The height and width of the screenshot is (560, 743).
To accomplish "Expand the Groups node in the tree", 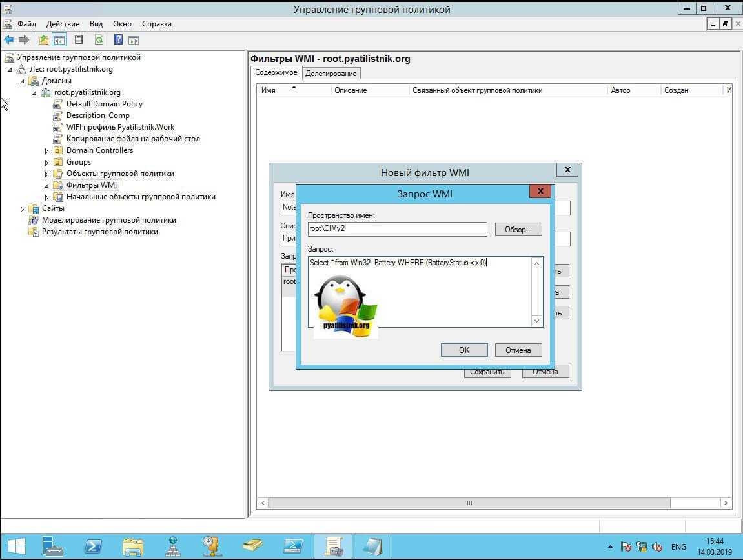I will point(46,163).
